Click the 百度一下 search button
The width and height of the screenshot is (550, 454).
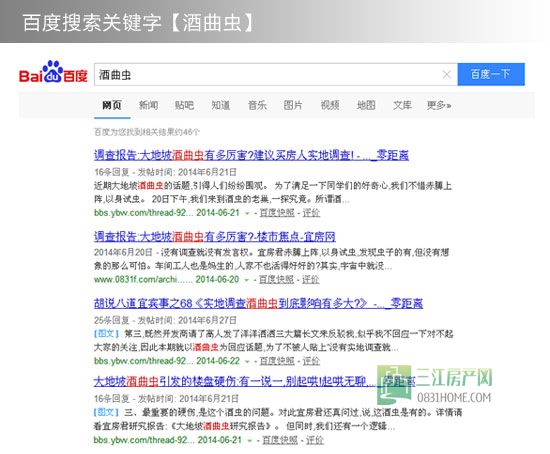coord(491,74)
